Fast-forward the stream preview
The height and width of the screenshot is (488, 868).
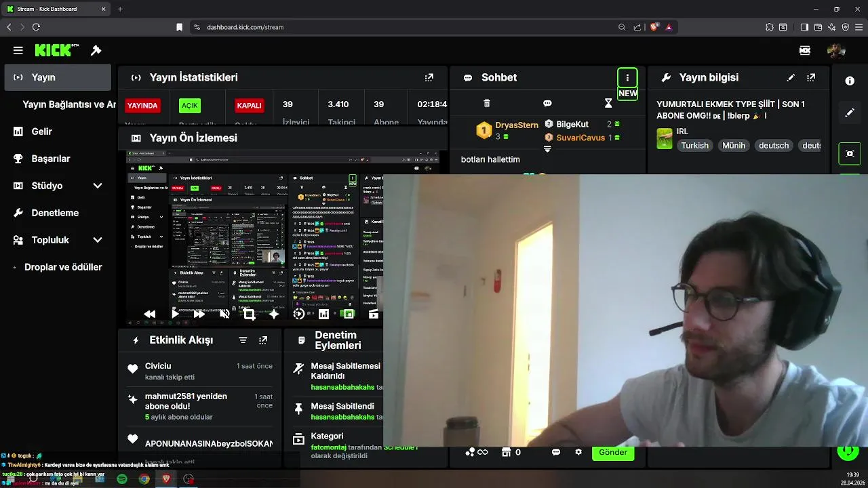199,314
